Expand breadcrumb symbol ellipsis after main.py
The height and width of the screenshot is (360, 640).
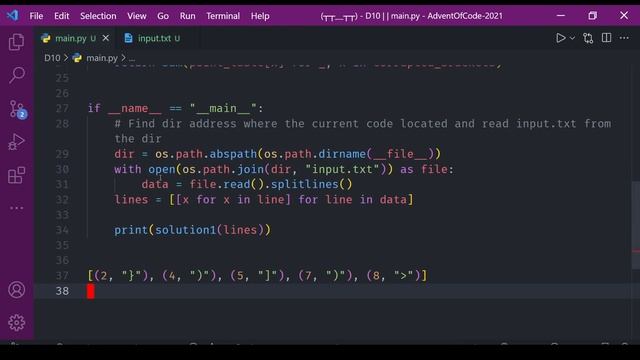[x=132, y=58]
